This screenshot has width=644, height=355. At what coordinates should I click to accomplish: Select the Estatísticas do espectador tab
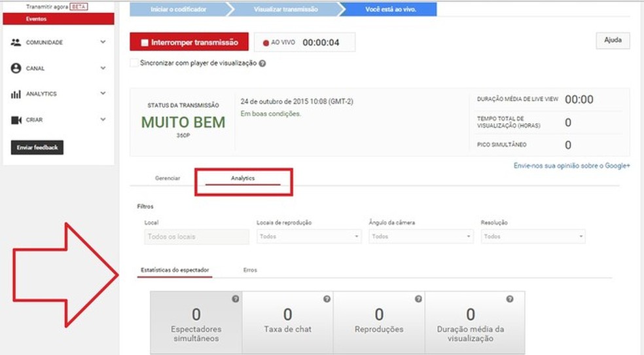click(x=175, y=270)
